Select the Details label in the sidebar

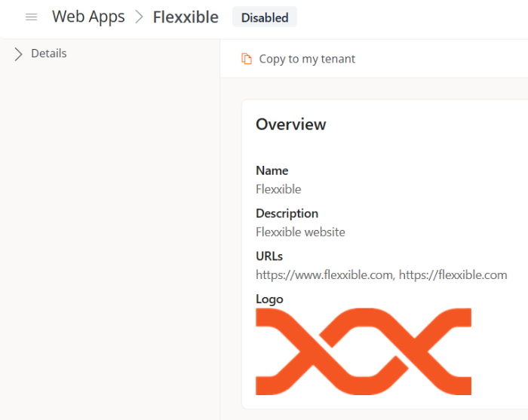tap(49, 54)
